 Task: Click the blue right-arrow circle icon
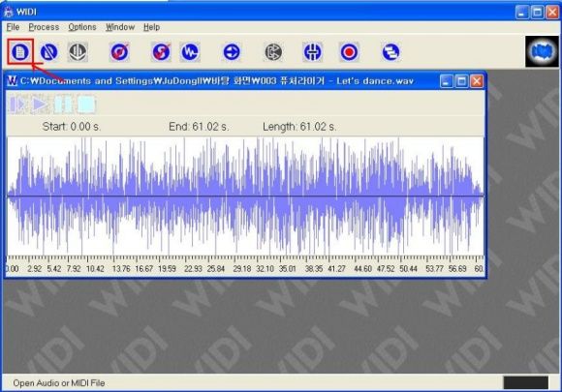tap(232, 52)
